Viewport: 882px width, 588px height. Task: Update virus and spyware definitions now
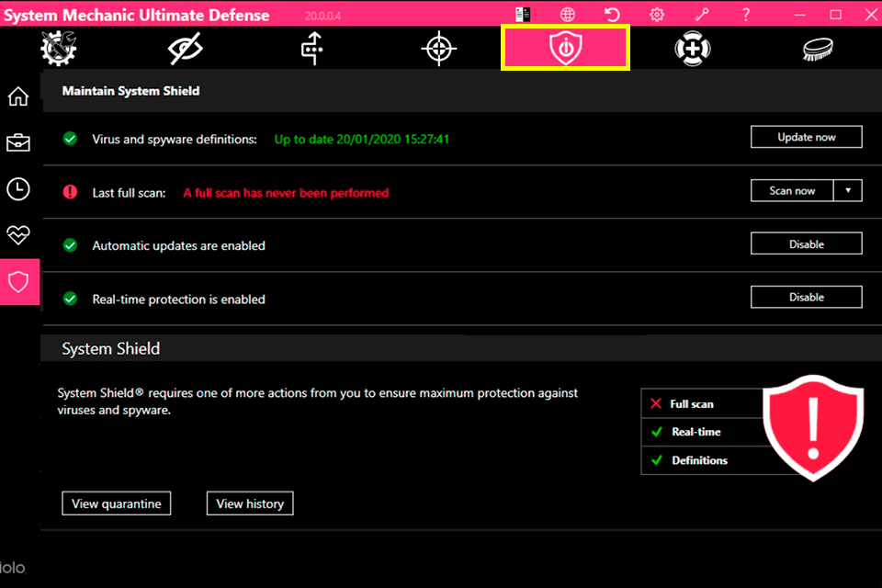click(x=806, y=136)
